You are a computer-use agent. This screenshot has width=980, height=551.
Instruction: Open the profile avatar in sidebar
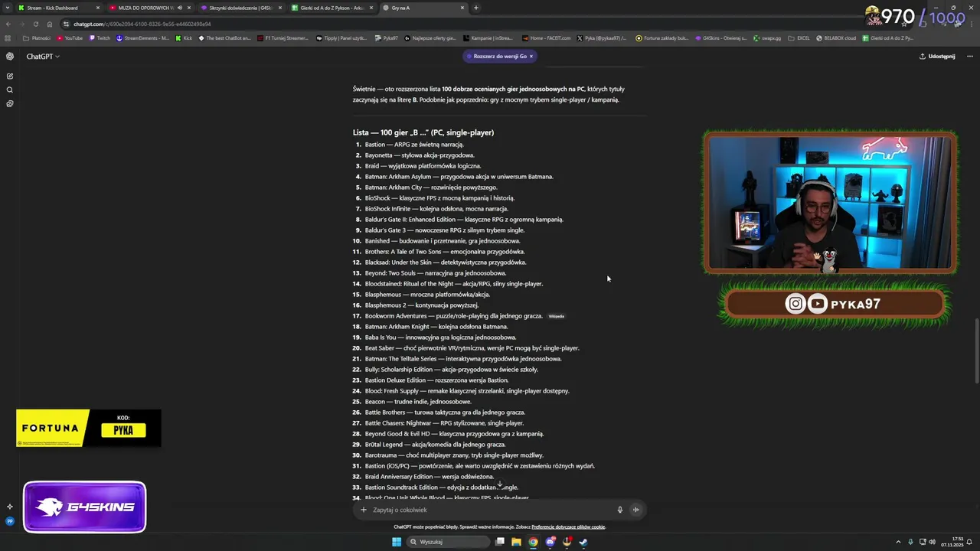point(10,521)
